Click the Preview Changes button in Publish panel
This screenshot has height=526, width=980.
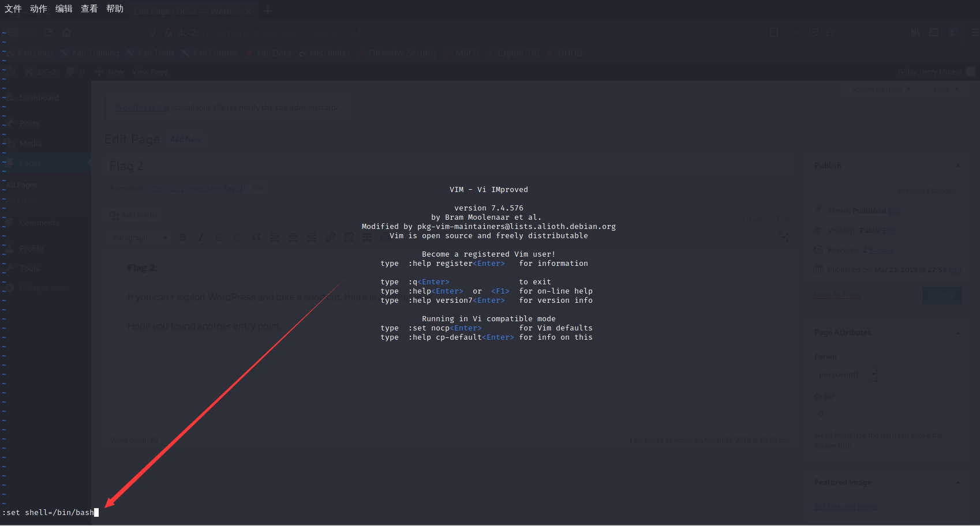tap(927, 191)
